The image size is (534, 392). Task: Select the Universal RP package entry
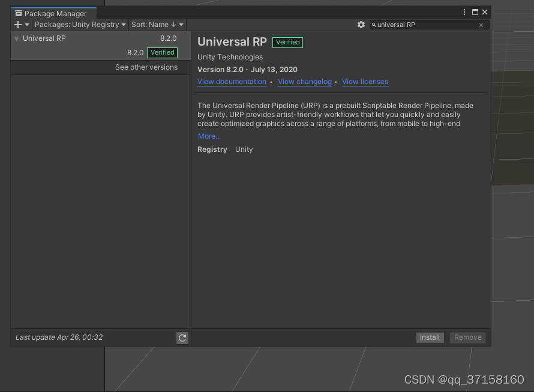pos(101,38)
